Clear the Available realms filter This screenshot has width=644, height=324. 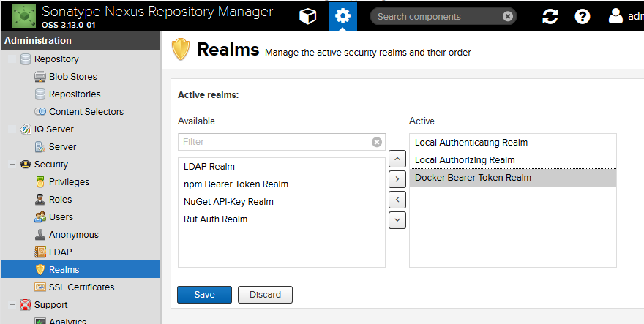coord(377,142)
